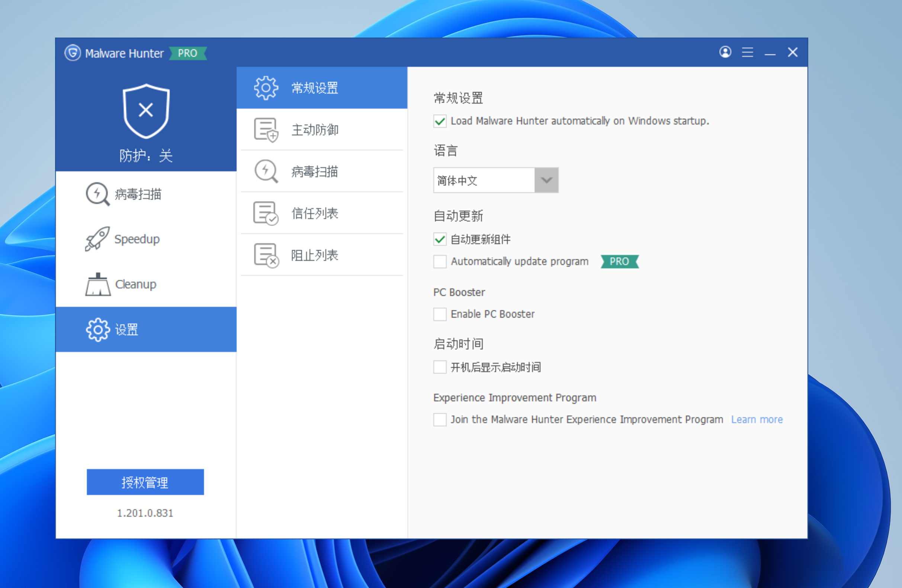Click the 病毒扫描 magnifier icon in left sidebar

point(97,194)
